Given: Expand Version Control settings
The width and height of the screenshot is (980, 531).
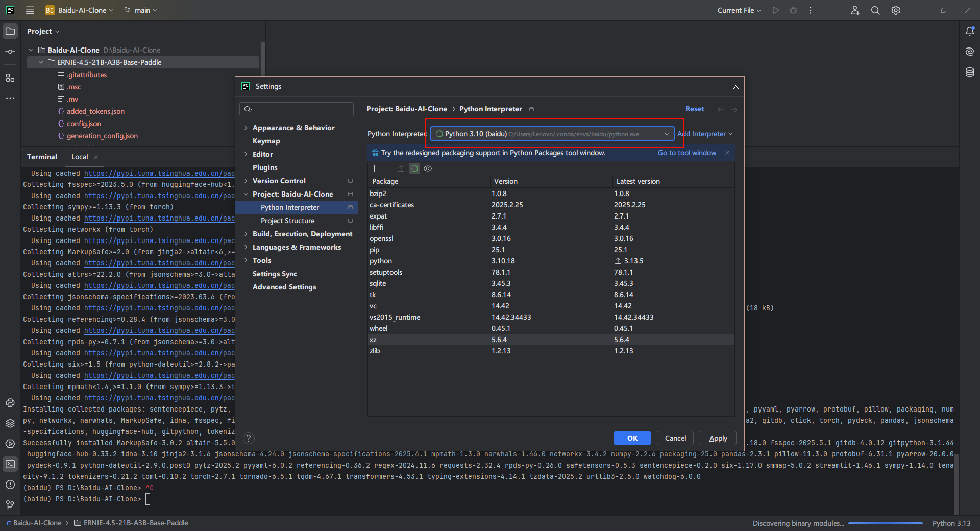Looking at the screenshot, I should point(246,181).
